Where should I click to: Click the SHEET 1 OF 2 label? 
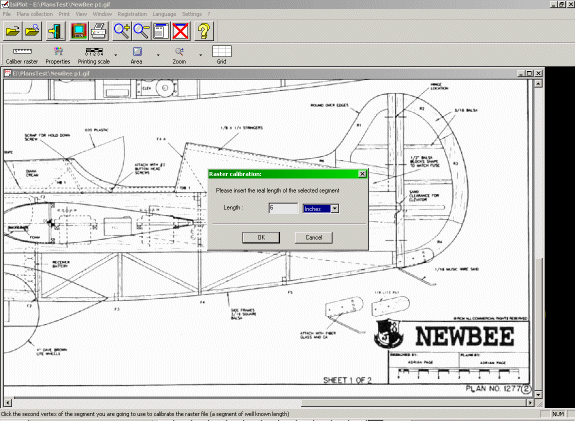click(x=347, y=380)
